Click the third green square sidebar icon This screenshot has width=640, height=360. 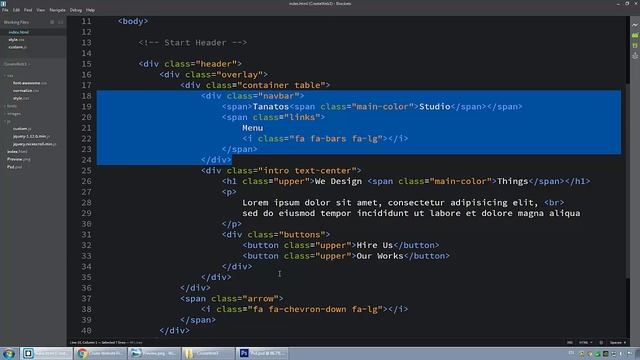(x=635, y=46)
